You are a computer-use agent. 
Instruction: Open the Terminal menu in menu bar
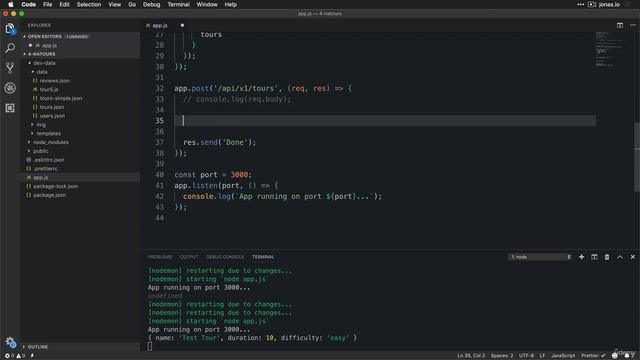178,4
